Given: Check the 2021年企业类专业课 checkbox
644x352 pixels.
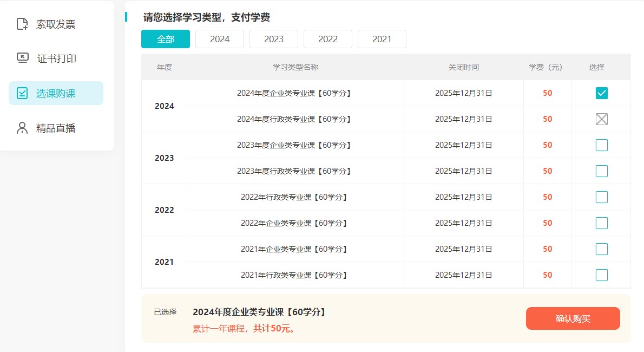Looking at the screenshot, I should coord(601,249).
